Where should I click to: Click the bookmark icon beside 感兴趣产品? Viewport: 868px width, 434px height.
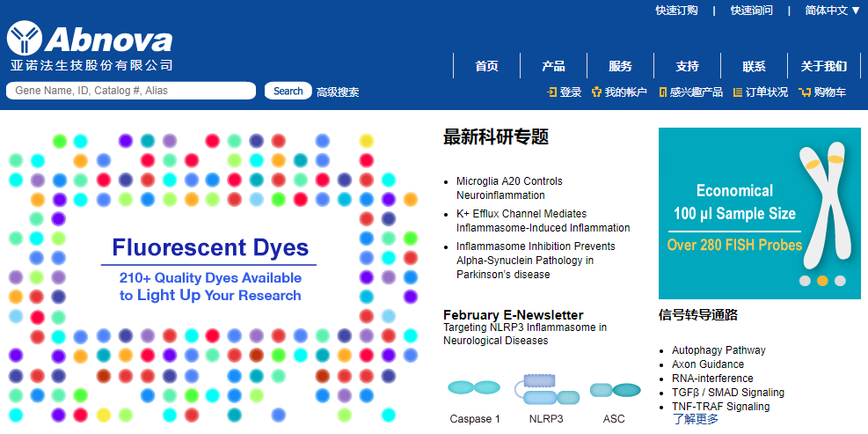(x=662, y=92)
